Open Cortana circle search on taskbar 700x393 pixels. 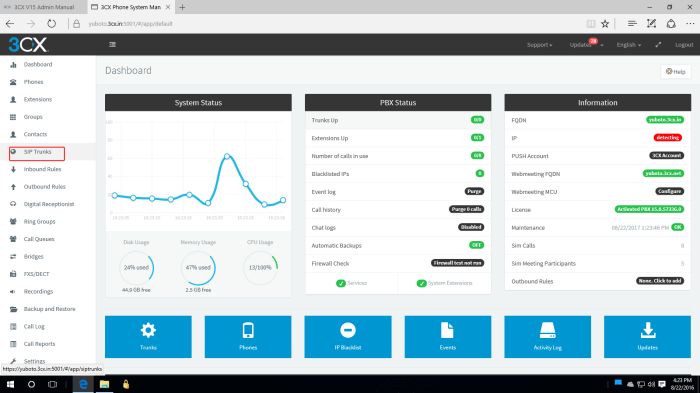31,384
